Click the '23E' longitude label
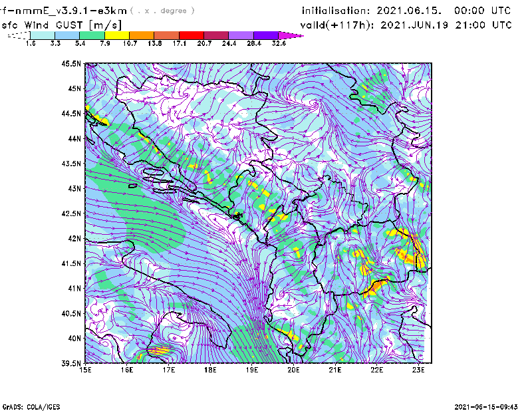This screenshot has height=411, width=532. pyautogui.click(x=418, y=370)
